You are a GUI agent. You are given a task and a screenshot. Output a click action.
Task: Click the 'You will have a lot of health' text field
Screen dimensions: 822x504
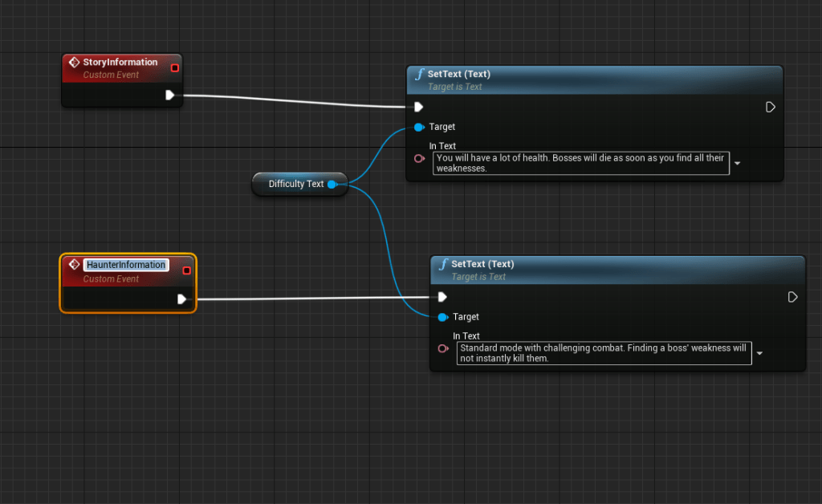580,163
